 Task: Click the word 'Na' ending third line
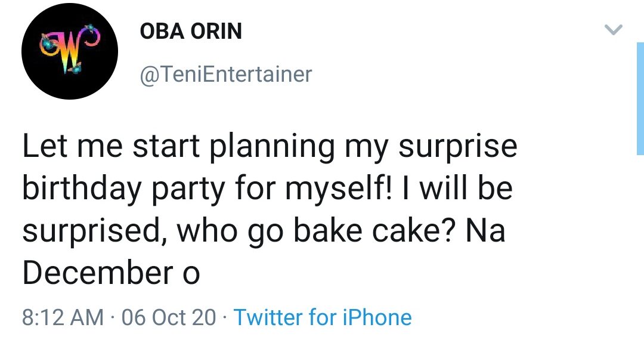click(485, 231)
